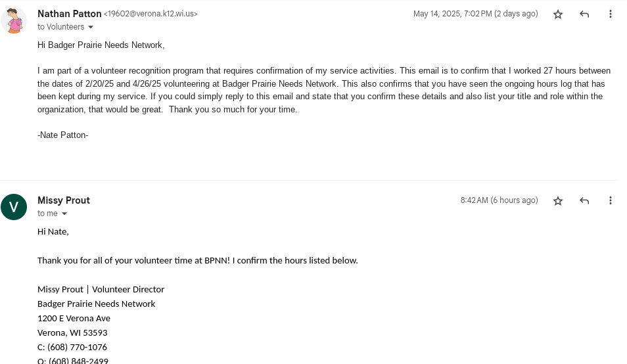Open more options on Missy Prout's message

tap(611, 201)
